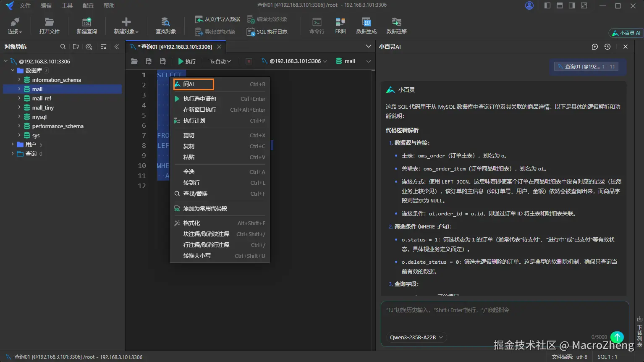Expand the 用户 folder
The image size is (644, 362).
pyautogui.click(x=13, y=144)
